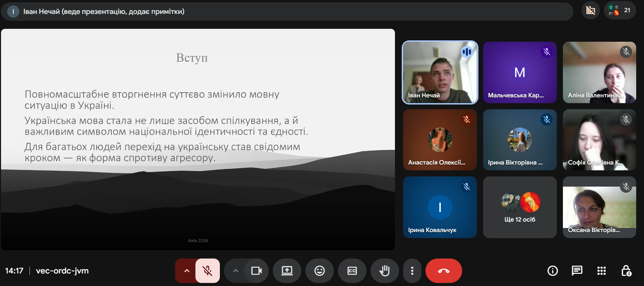Expand video settings arrow next to camera
The image size is (644, 286).
(x=235, y=271)
